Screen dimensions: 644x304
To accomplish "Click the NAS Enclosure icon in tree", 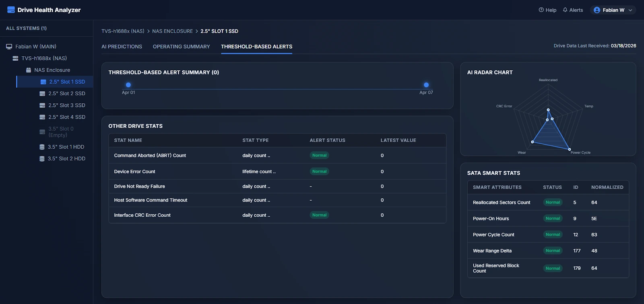I will [x=29, y=70].
